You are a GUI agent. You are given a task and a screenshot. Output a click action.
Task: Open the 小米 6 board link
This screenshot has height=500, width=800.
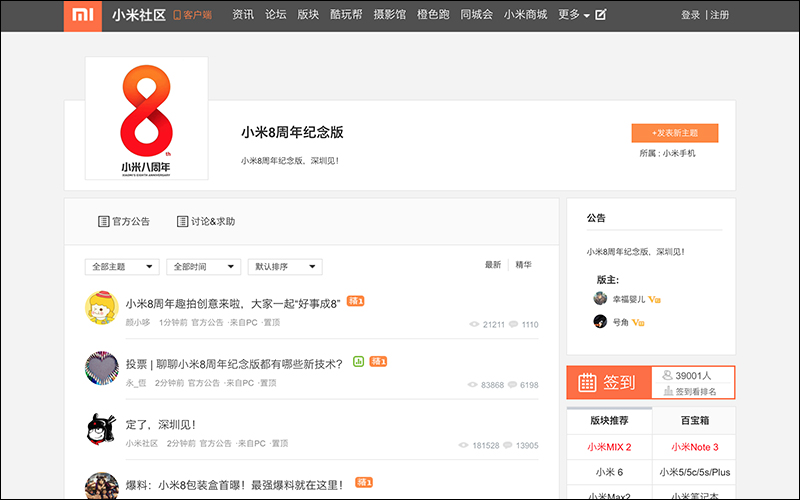[609, 472]
